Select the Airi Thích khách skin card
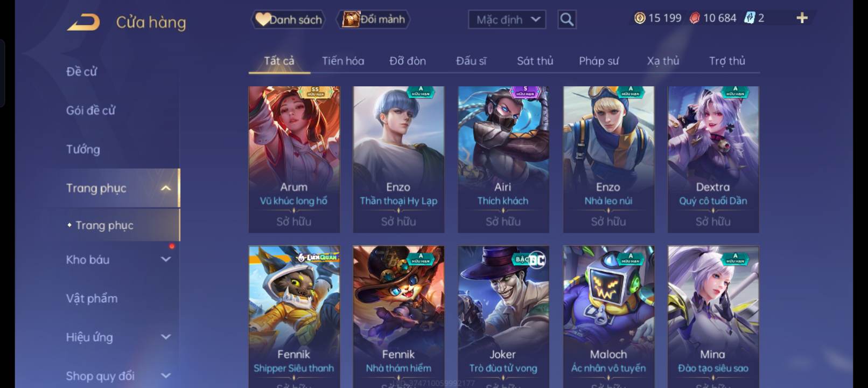The image size is (868, 388). (503, 160)
